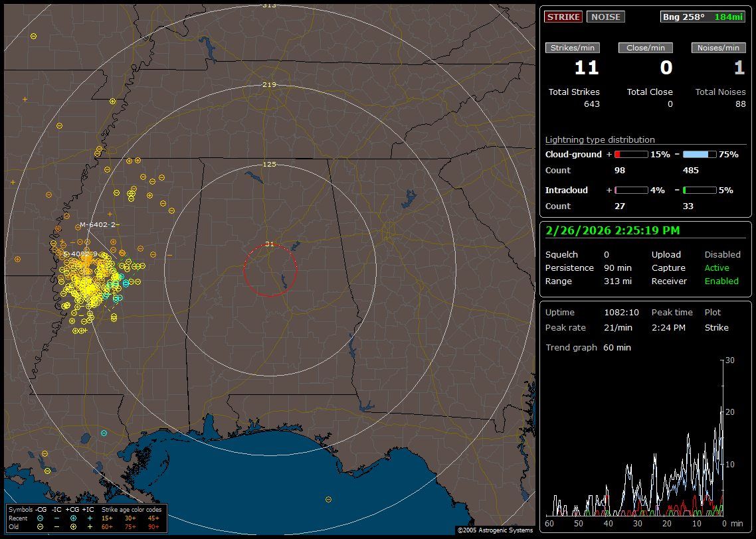The height and width of the screenshot is (539, 756).
Task: Select the M-6402-2 storm cell label
Action: (x=98, y=224)
